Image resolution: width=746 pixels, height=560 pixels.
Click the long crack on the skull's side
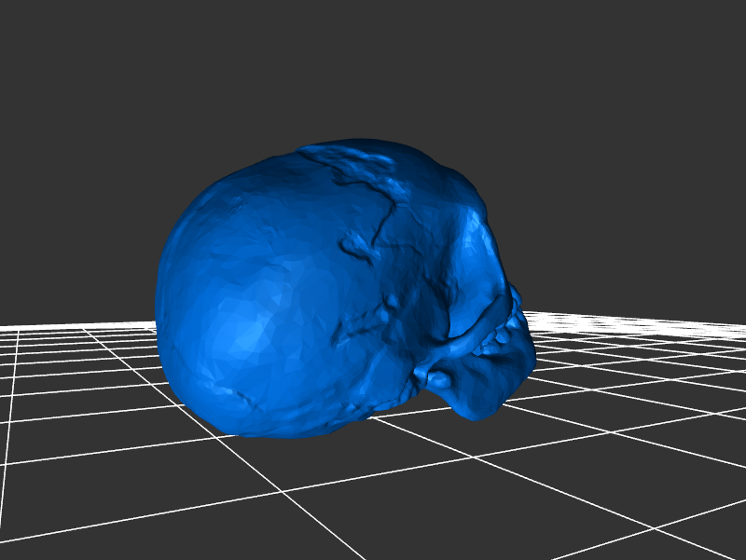[x=384, y=224]
